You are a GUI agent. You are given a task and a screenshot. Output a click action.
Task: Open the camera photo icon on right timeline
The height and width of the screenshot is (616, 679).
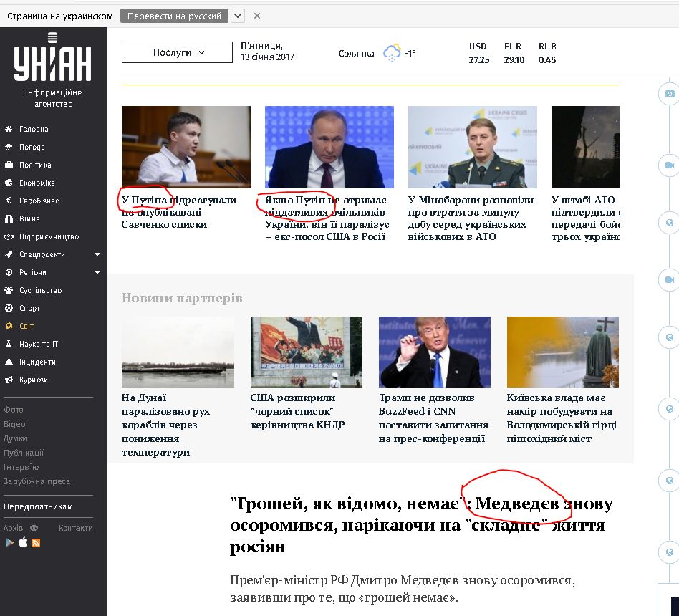[x=670, y=94]
